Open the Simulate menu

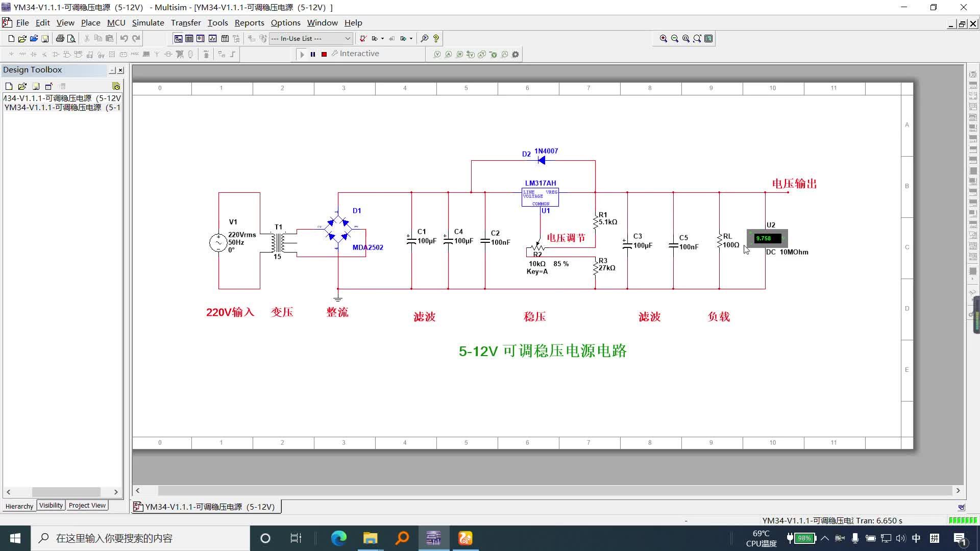coord(148,22)
